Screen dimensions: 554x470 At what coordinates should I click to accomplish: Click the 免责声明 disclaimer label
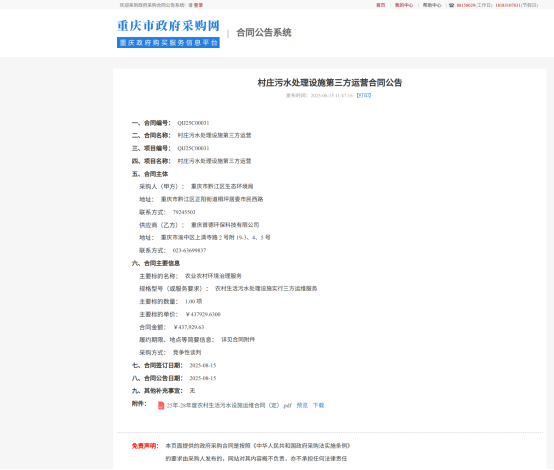tap(145, 446)
